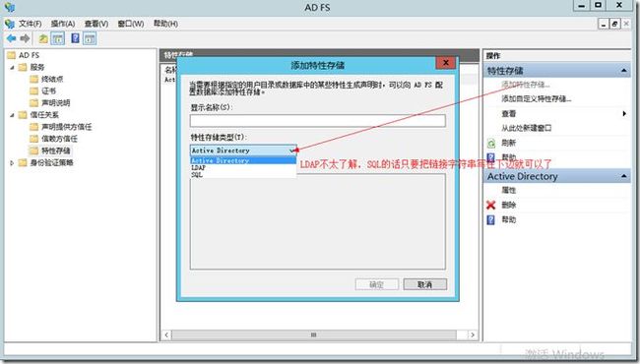Minimize the inner MDI child window
The image size is (640, 364).
pyautogui.click(x=604, y=24)
